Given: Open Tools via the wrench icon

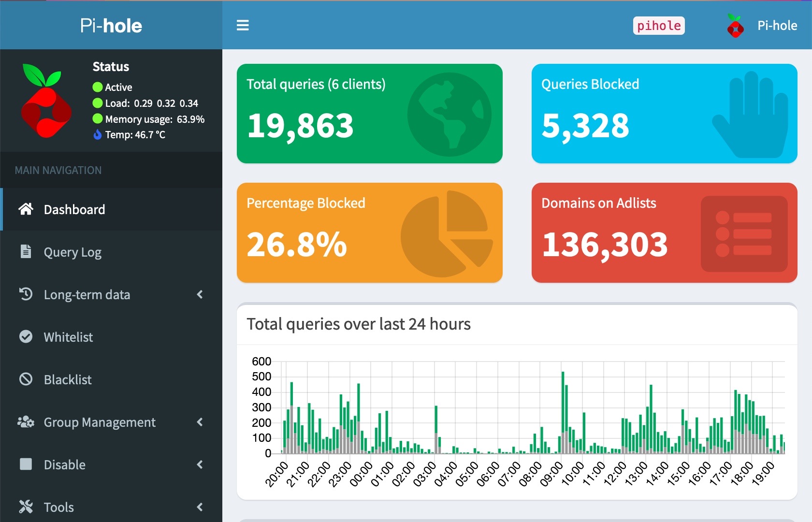Looking at the screenshot, I should 26,507.
